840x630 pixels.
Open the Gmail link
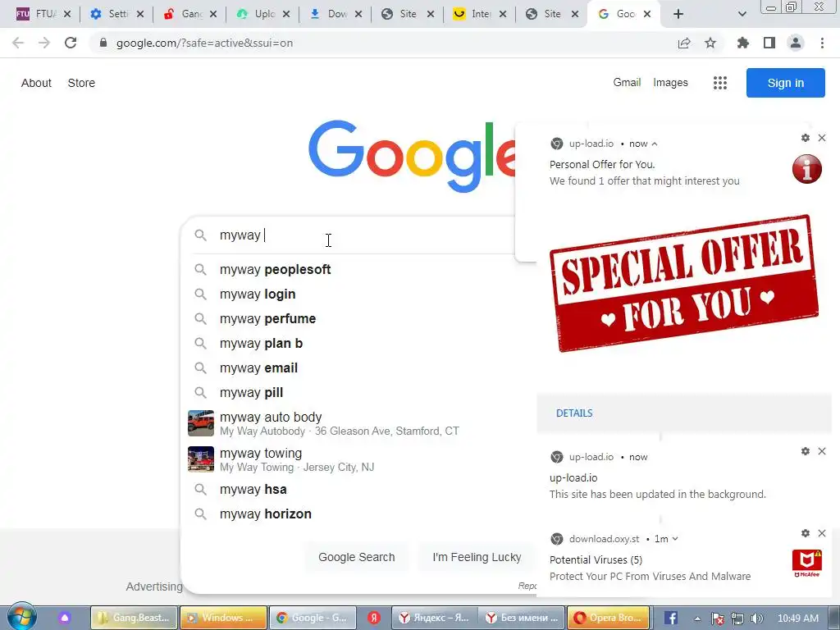point(627,83)
